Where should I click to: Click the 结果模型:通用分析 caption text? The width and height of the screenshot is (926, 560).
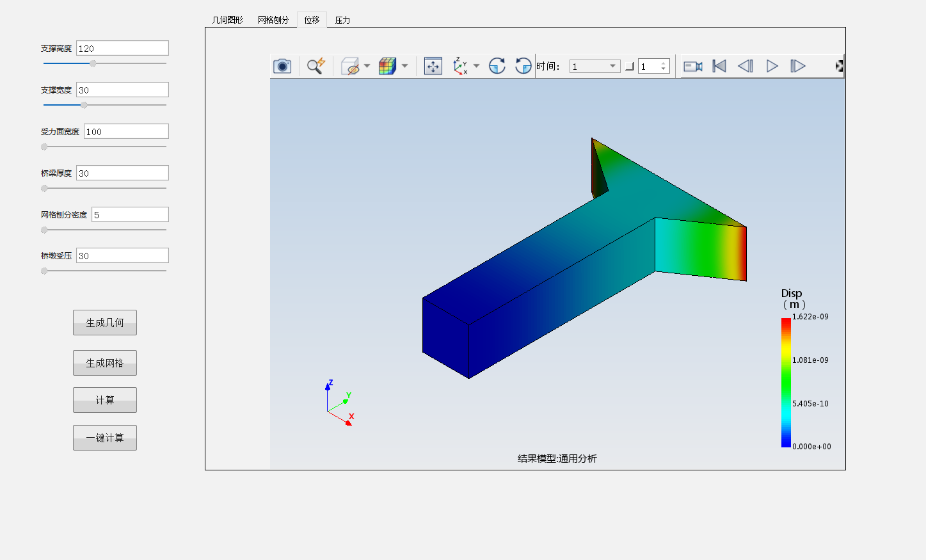coord(557,458)
